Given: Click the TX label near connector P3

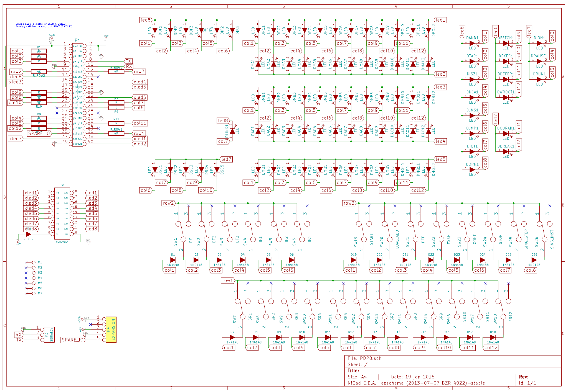Looking at the screenshot, I should [19, 340].
